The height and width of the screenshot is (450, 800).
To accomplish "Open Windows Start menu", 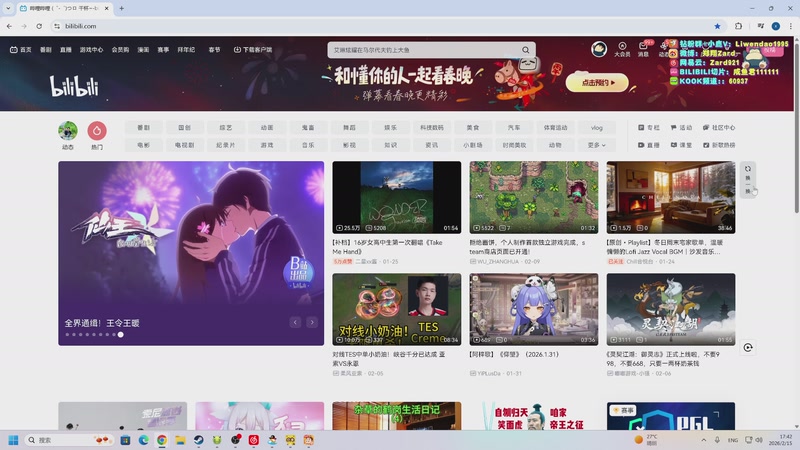I will 13,440.
